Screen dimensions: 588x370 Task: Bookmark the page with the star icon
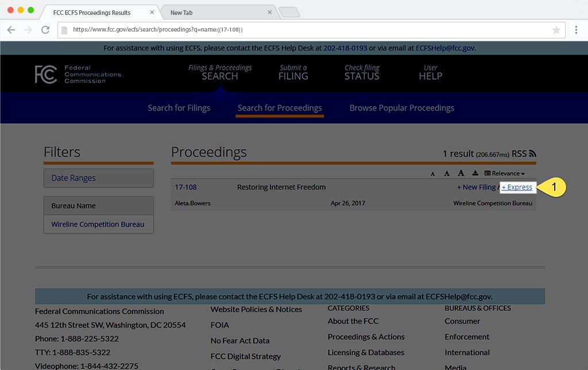(556, 30)
